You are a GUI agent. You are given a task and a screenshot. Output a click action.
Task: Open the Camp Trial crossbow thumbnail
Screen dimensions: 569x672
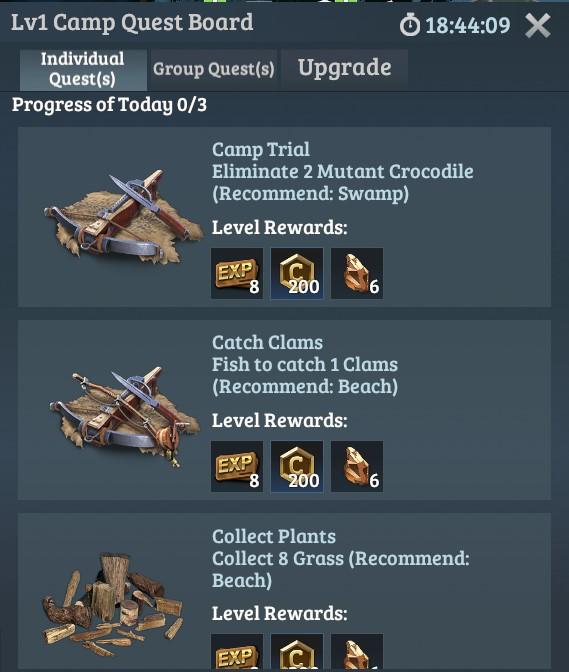(x=123, y=216)
